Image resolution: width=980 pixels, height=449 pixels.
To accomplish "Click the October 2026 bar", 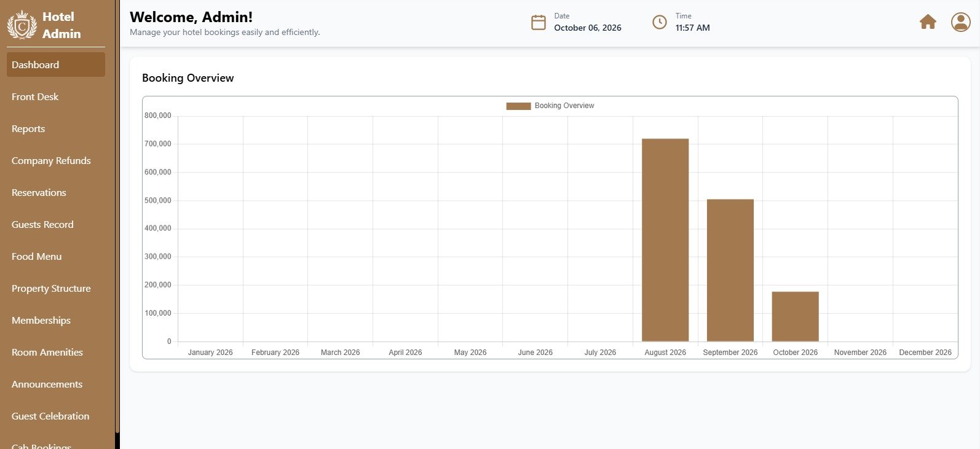I will pyautogui.click(x=796, y=316).
